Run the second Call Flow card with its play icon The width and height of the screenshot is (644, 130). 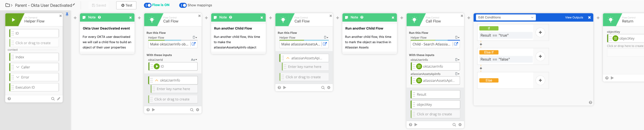coord(285,88)
